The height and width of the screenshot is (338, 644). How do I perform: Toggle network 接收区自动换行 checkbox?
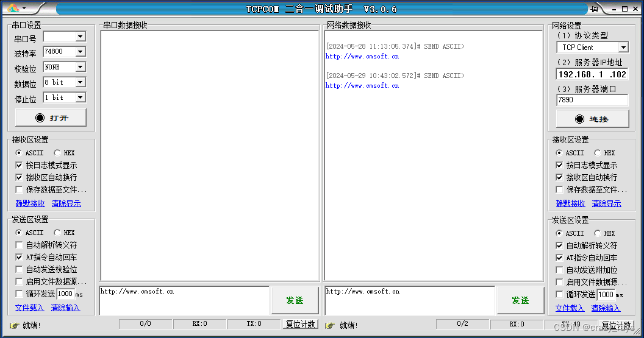pyautogui.click(x=559, y=178)
